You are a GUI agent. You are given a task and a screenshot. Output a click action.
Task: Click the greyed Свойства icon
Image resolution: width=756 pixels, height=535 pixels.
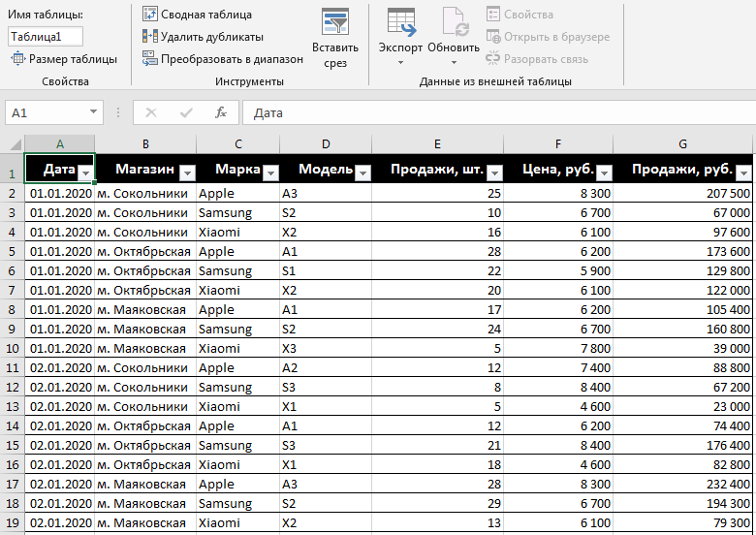pos(492,14)
